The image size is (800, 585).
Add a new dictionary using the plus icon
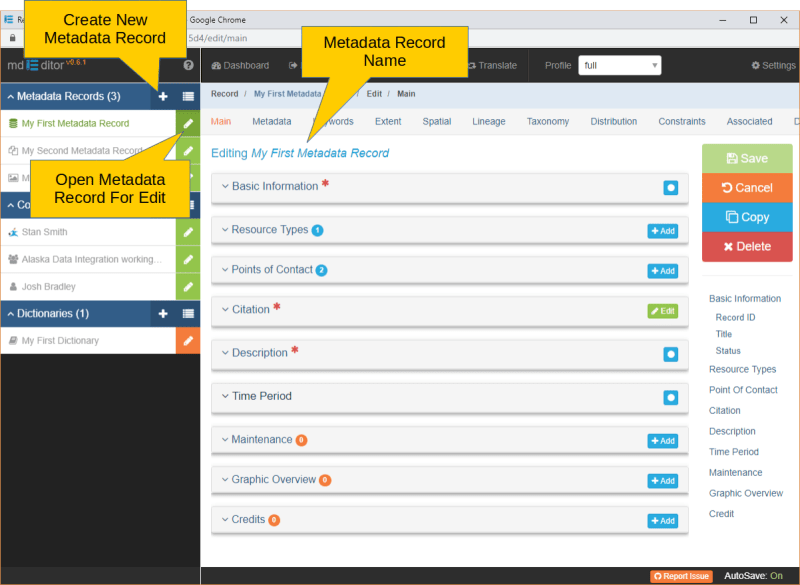tap(161, 311)
